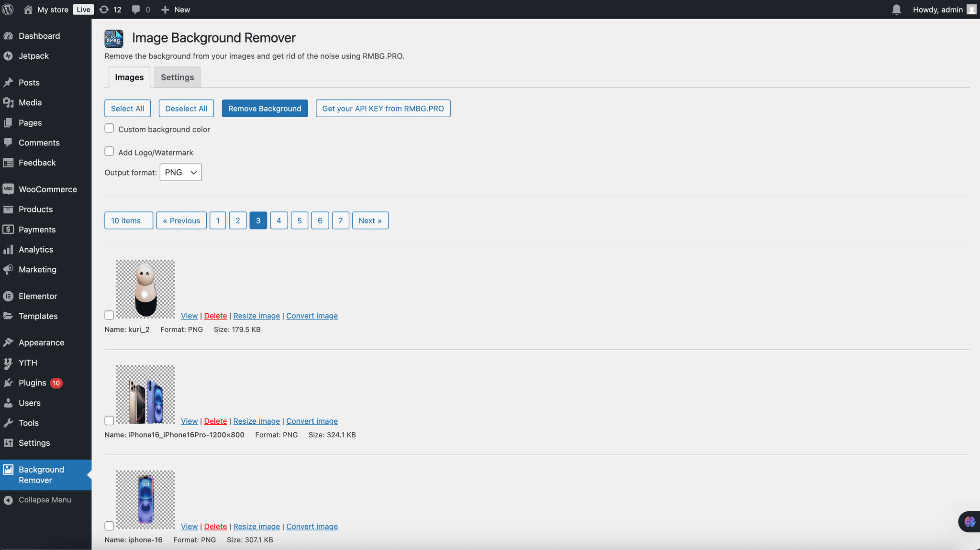The image size is (980, 550).
Task: Open the notifications bell icon
Action: (x=896, y=10)
